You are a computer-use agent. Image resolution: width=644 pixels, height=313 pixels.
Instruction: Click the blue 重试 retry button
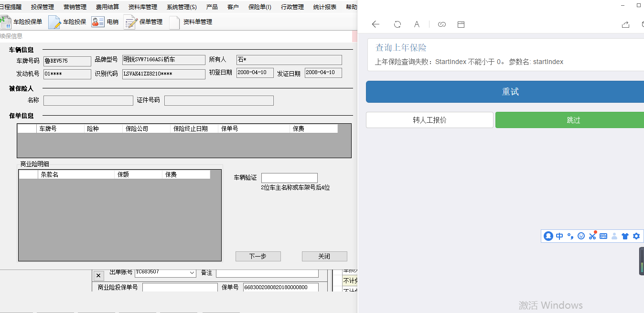pos(505,92)
